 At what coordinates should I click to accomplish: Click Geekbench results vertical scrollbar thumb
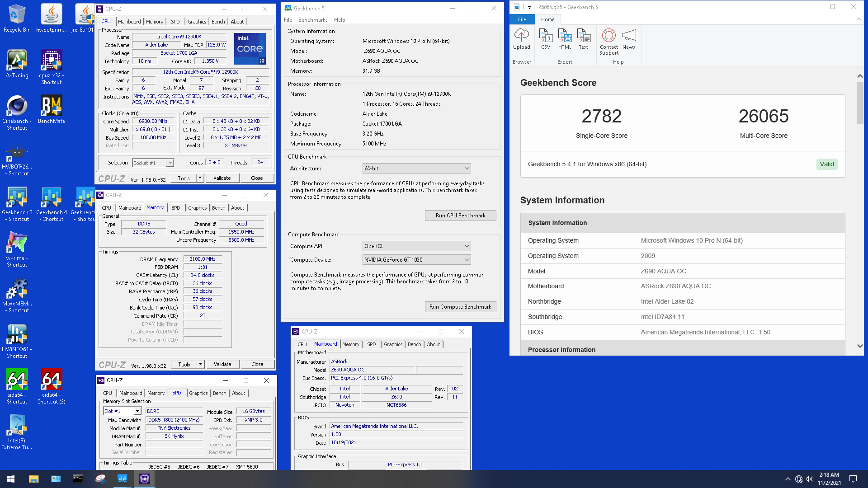[860, 103]
